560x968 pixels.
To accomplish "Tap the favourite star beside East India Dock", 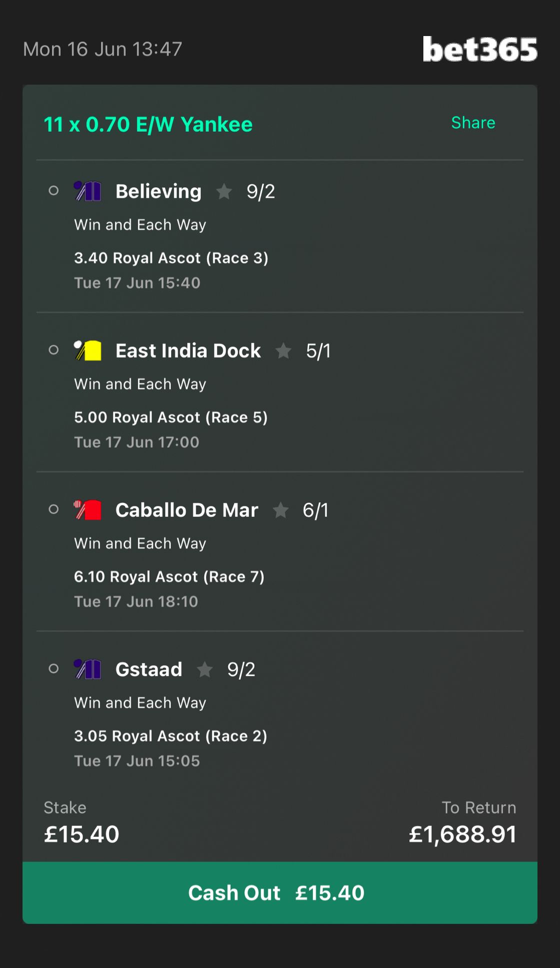I will point(283,351).
